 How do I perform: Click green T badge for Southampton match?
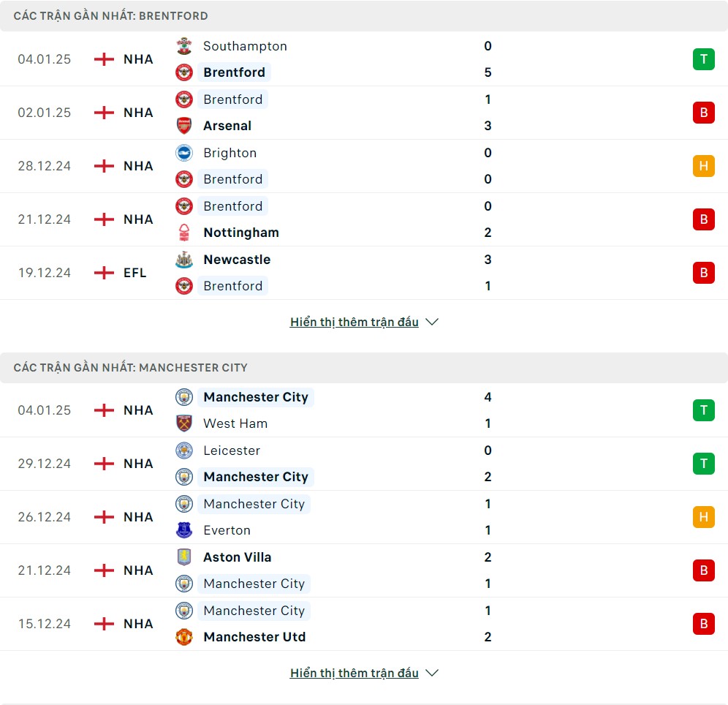tap(703, 59)
